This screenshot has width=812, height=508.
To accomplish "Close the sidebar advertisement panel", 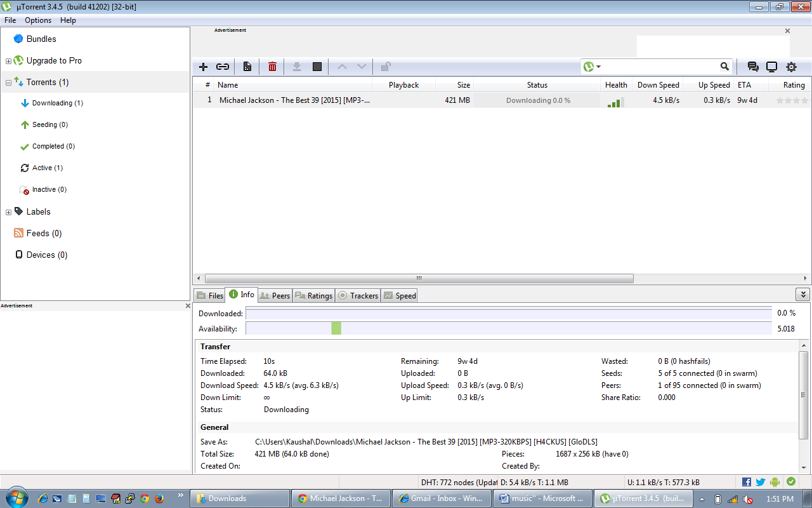I will click(187, 305).
